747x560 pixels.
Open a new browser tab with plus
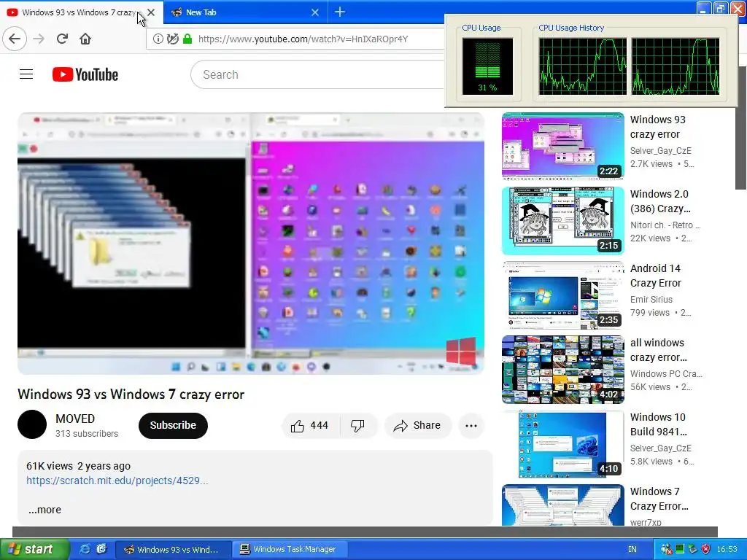click(340, 12)
